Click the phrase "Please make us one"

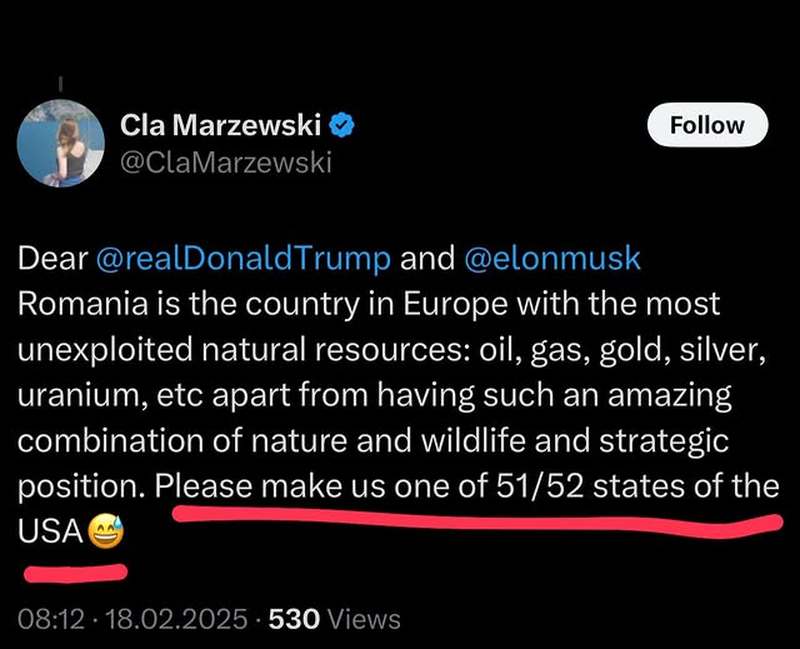click(320, 487)
